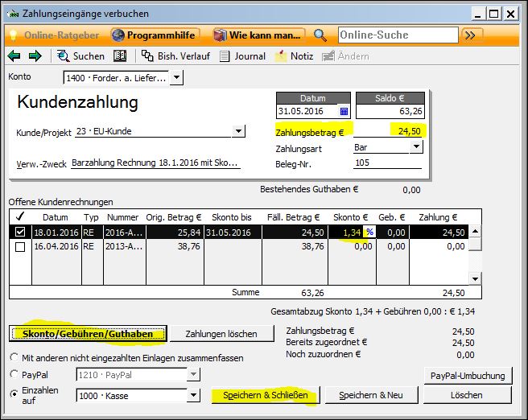Viewport: 528px width, 420px height.
Task: Focus the Online-Suche input field
Action: coord(398,35)
